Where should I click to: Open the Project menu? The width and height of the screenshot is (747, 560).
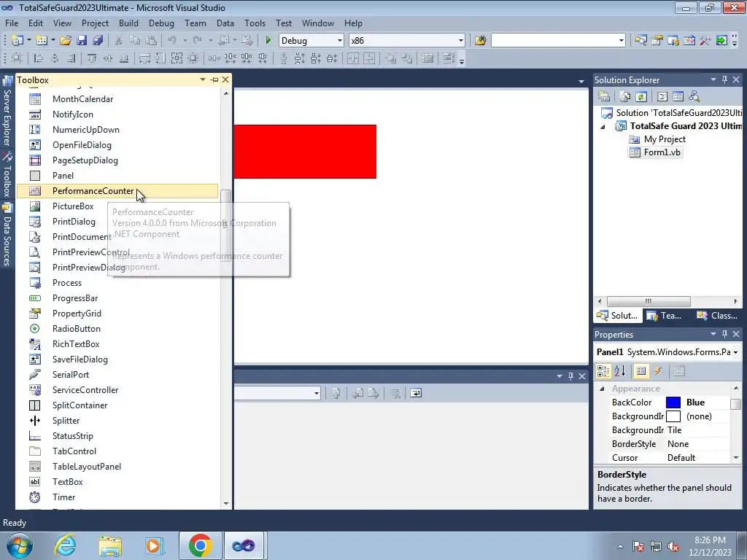(x=95, y=23)
